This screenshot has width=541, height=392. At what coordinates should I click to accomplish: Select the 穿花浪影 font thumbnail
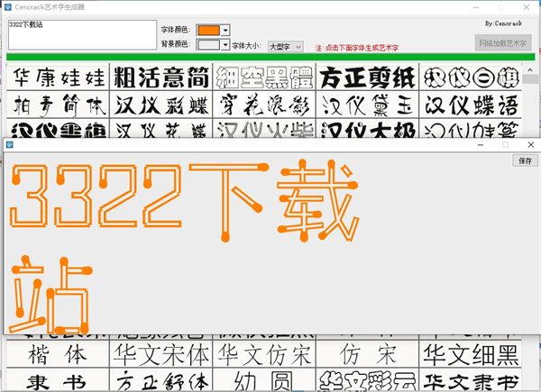264,105
